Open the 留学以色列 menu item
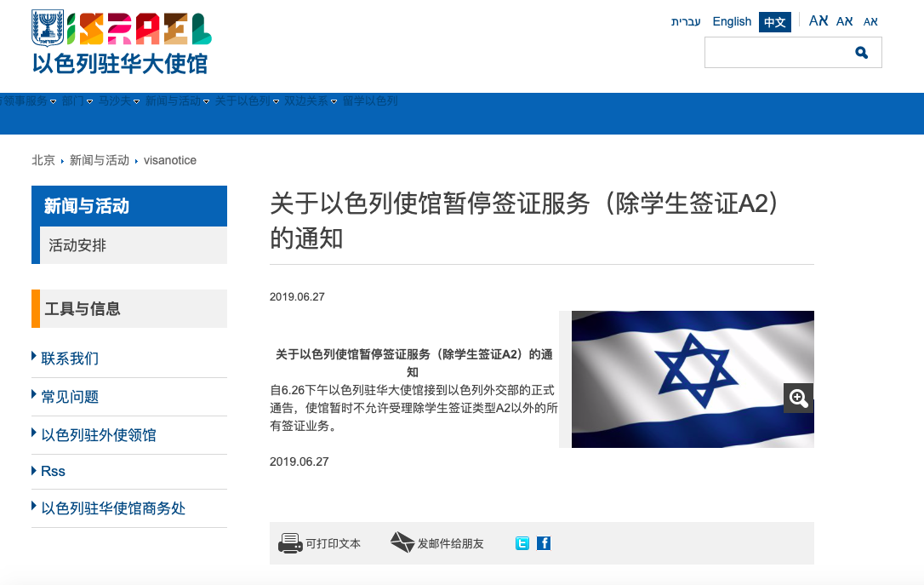 370,101
